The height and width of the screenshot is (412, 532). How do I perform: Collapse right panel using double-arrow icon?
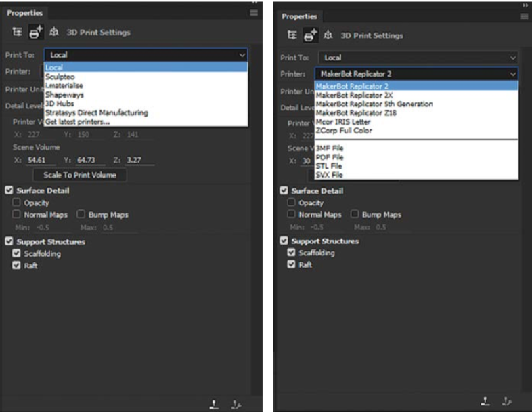tap(524, 5)
